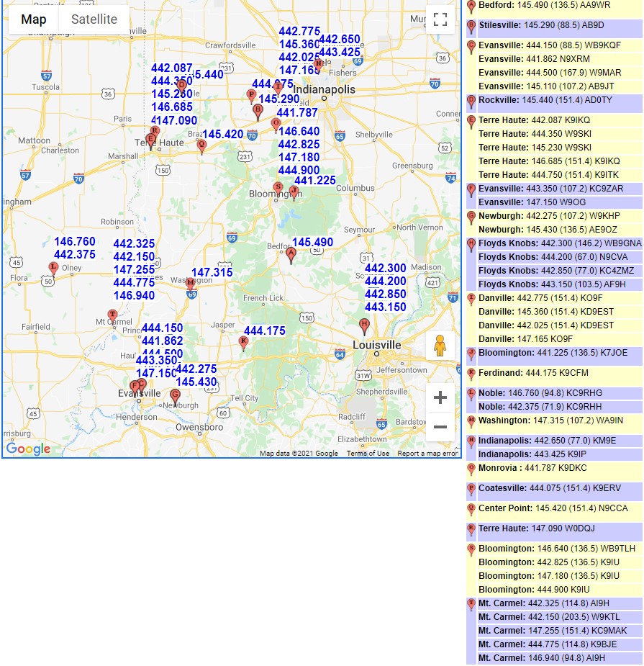Viewport: 644px width, 666px height.
Task: Click the 444.175 frequency label on map
Action: pyautogui.click(x=265, y=330)
